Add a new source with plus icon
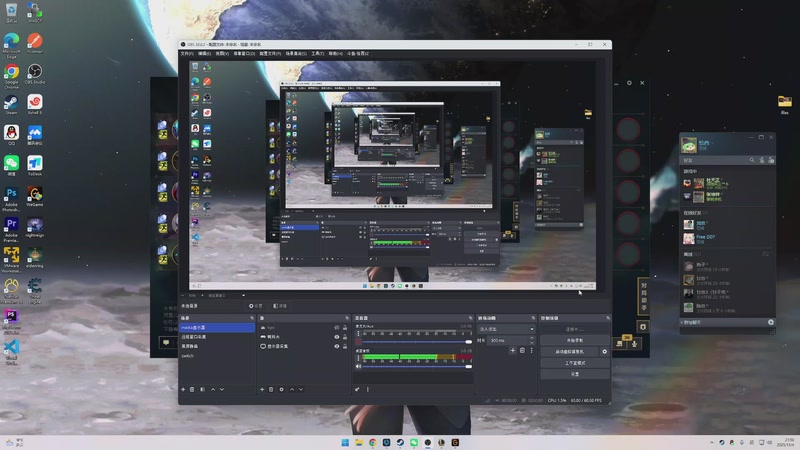Image resolution: width=800 pixels, height=450 pixels. [x=262, y=389]
